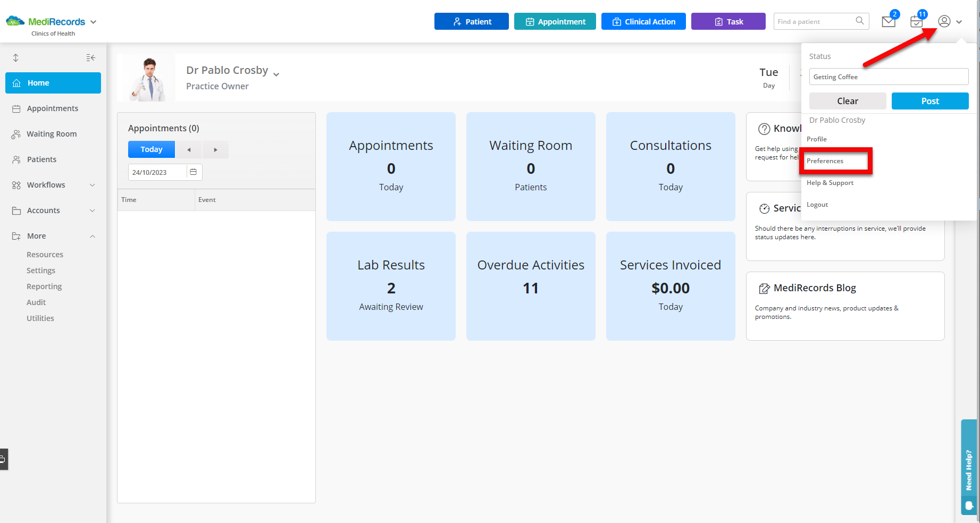Click the Service status gauge icon
980x523 pixels.
(x=764, y=208)
